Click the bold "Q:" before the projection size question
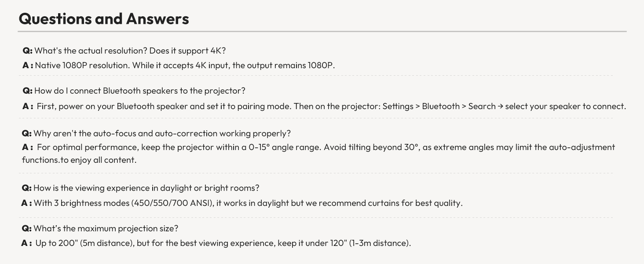 (26, 228)
